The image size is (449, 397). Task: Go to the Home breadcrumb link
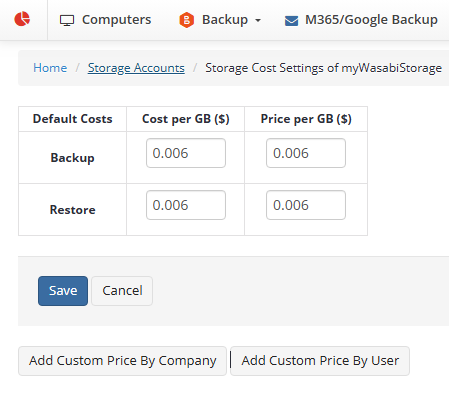[x=50, y=68]
